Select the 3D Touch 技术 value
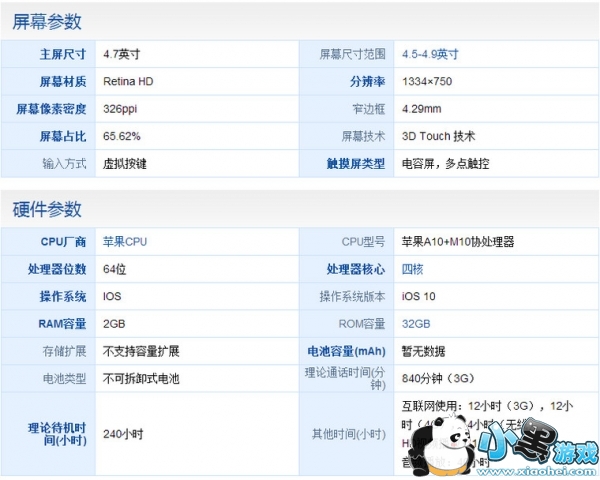Viewport: 600px width, 480px height. point(439,136)
